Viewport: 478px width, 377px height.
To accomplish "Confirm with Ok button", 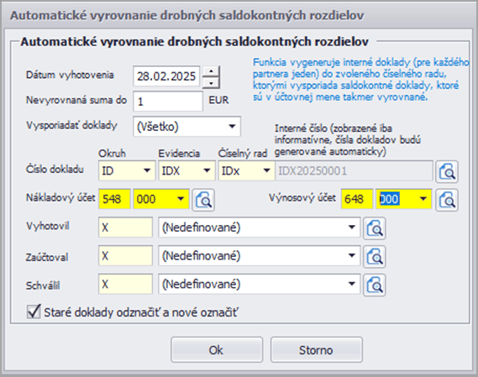I will [x=217, y=350].
